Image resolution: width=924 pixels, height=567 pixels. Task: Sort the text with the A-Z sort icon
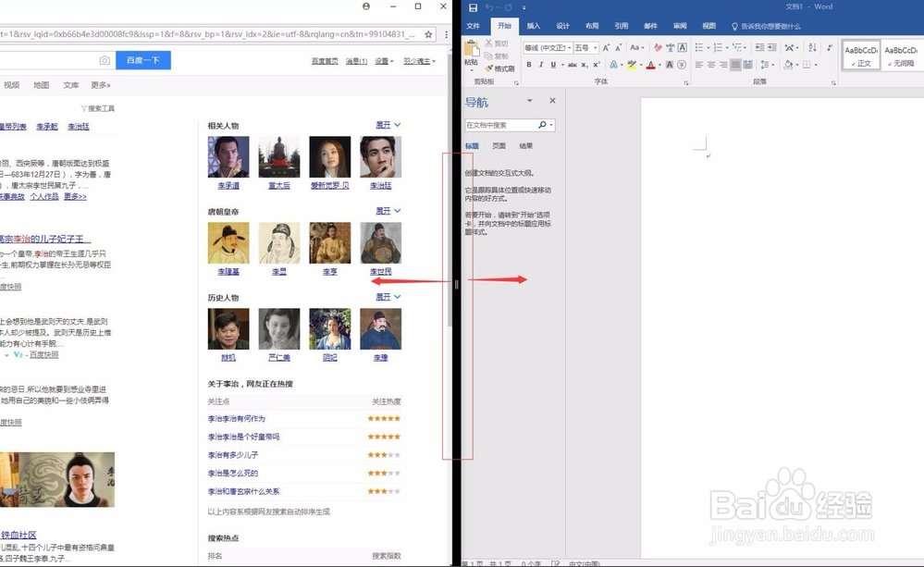[x=813, y=48]
